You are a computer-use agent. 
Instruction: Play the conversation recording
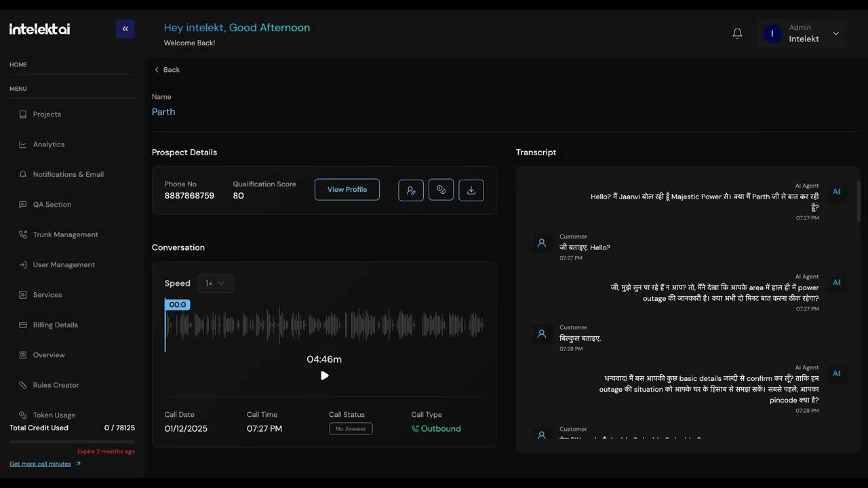tap(324, 375)
